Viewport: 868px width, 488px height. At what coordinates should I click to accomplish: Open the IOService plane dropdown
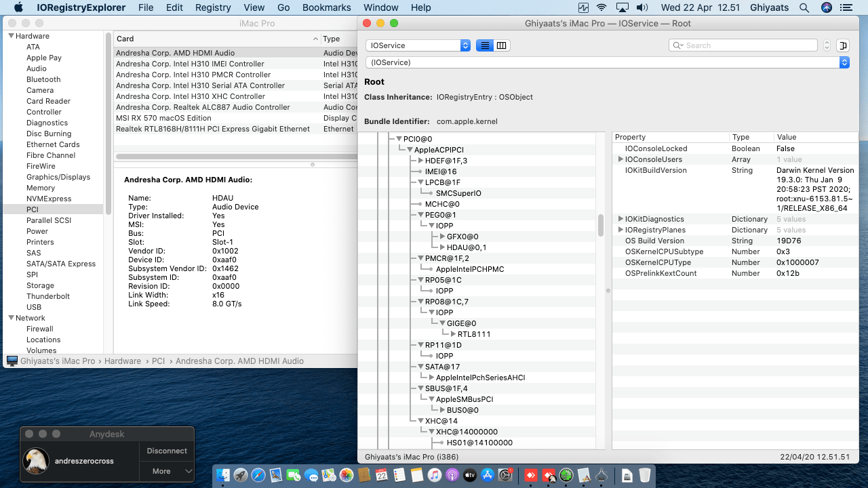coord(418,45)
